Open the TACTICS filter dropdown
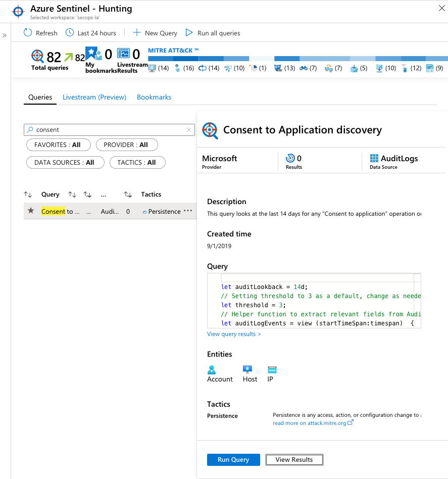This screenshot has height=479, width=448. point(137,163)
